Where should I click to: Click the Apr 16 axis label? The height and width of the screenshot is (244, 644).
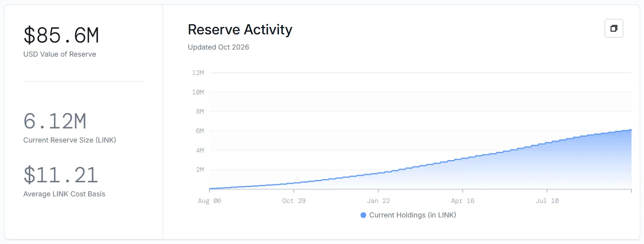pyautogui.click(x=463, y=201)
